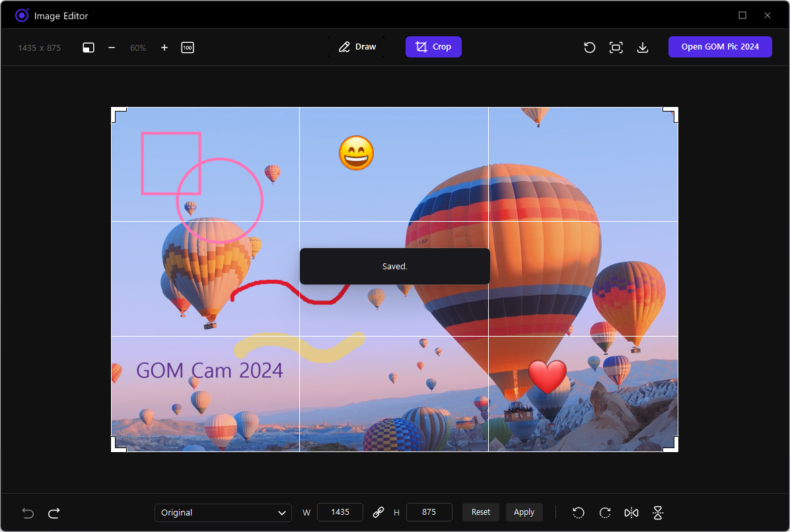Toggle the aspect ratio lock link
This screenshot has width=790, height=532.
pyautogui.click(x=378, y=512)
